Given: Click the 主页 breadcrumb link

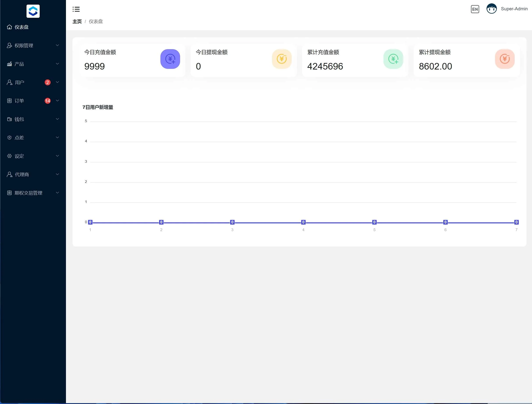Looking at the screenshot, I should [x=77, y=21].
